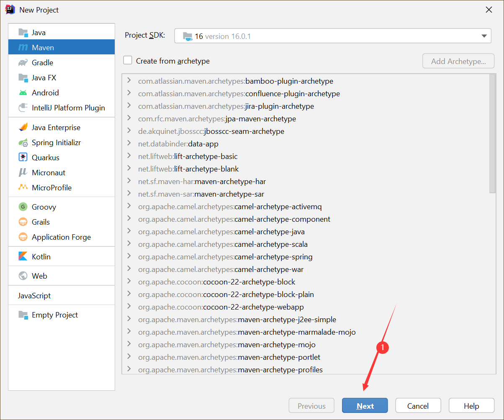Click the Previous button
Screen dimensions: 504x420
[311, 406]
